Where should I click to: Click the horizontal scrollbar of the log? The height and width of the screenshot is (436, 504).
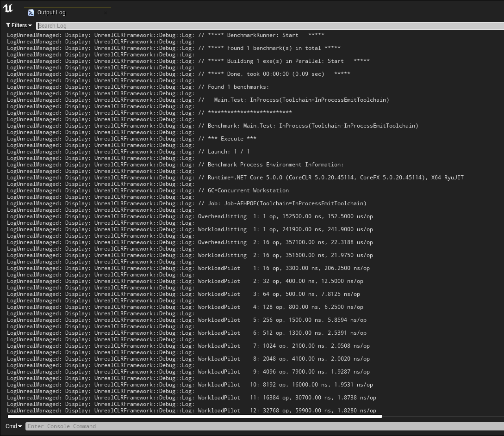point(195,417)
